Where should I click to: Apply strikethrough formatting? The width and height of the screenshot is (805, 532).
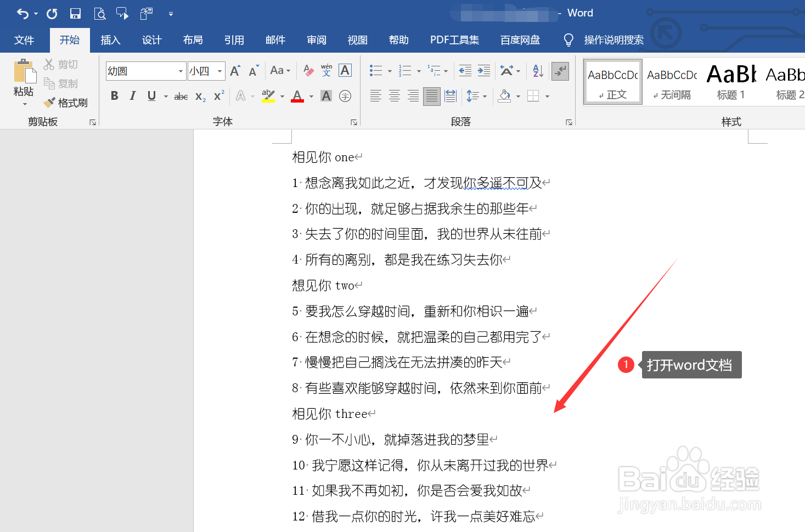coord(181,95)
